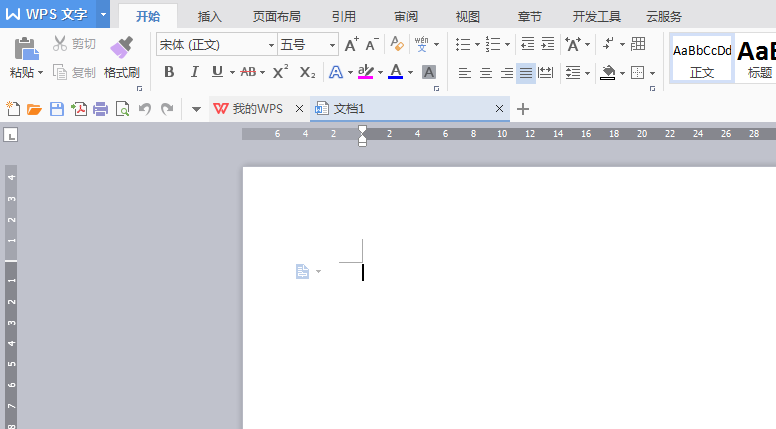Increase indent icon
The width and height of the screenshot is (776, 429).
click(548, 44)
